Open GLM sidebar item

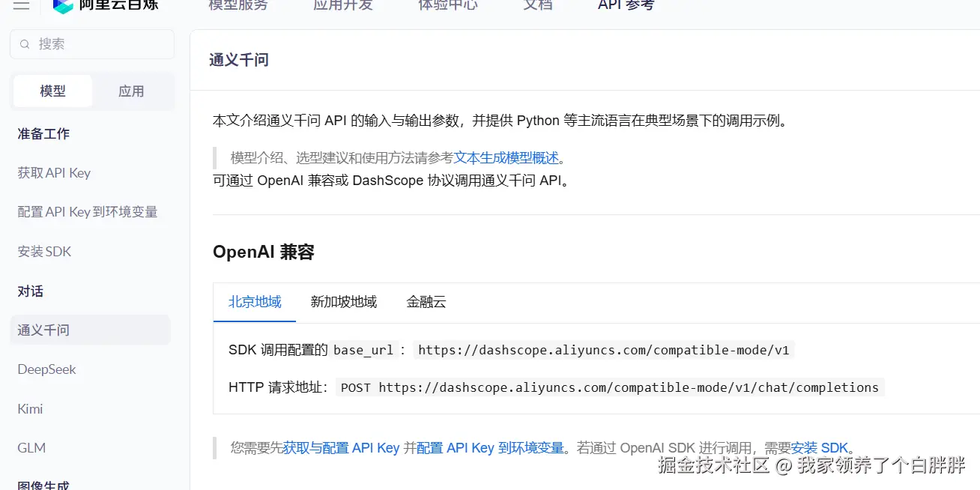[31, 448]
